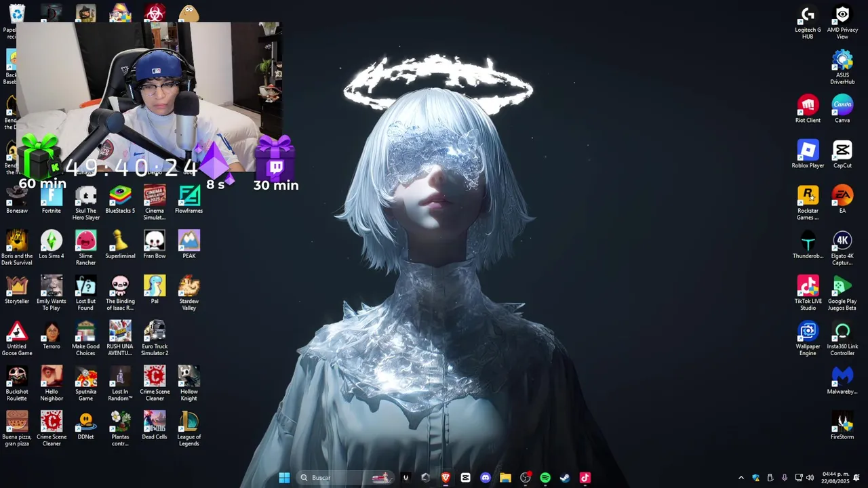
Task: Open the CapCut desktop shortcut
Action: [x=842, y=155]
